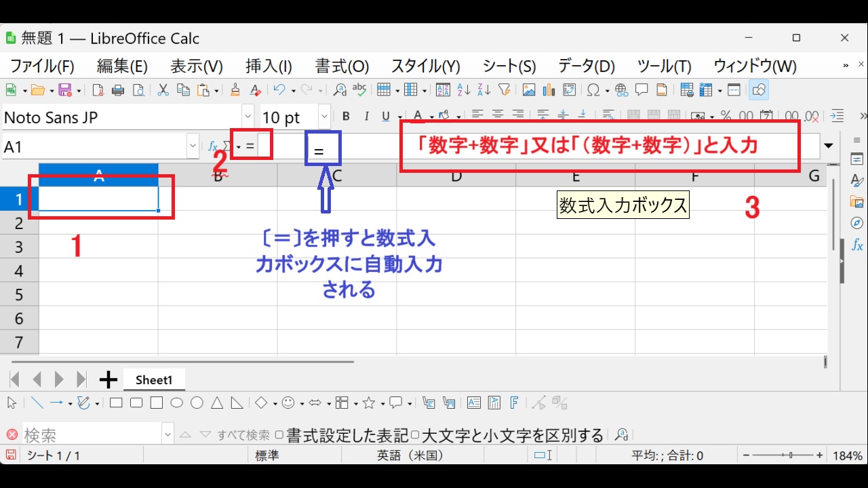Click the すべて検索 button
The height and width of the screenshot is (488, 868).
click(244, 434)
